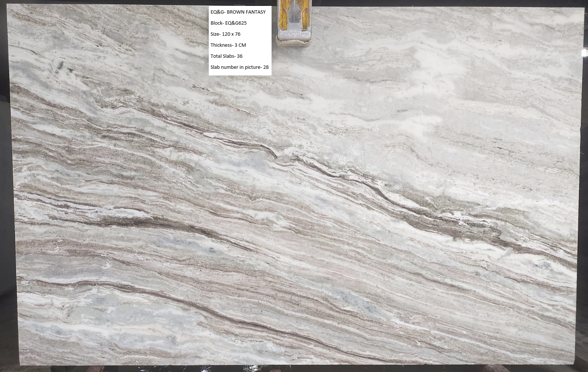Click the '120 x 76' dimensions value
Viewport: 588px width, 372px height.
(231, 34)
